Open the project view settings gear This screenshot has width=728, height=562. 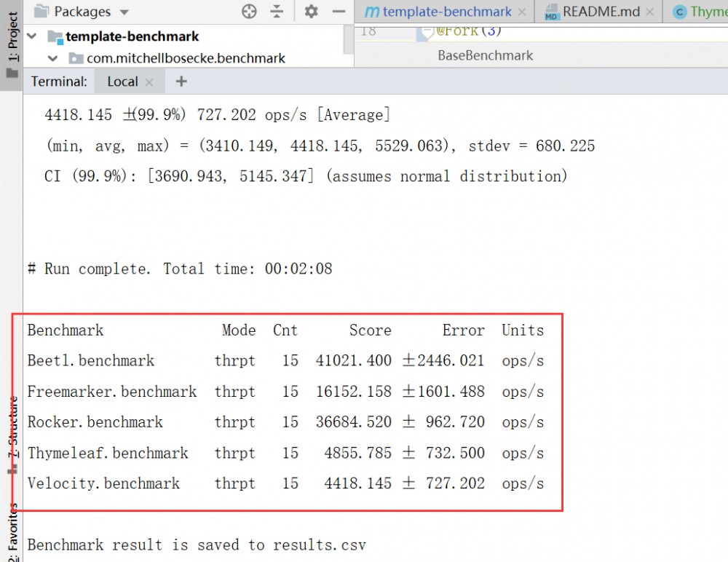tap(311, 11)
